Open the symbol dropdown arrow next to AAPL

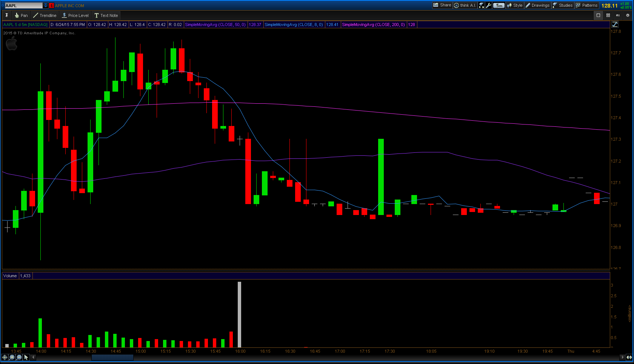click(46, 6)
